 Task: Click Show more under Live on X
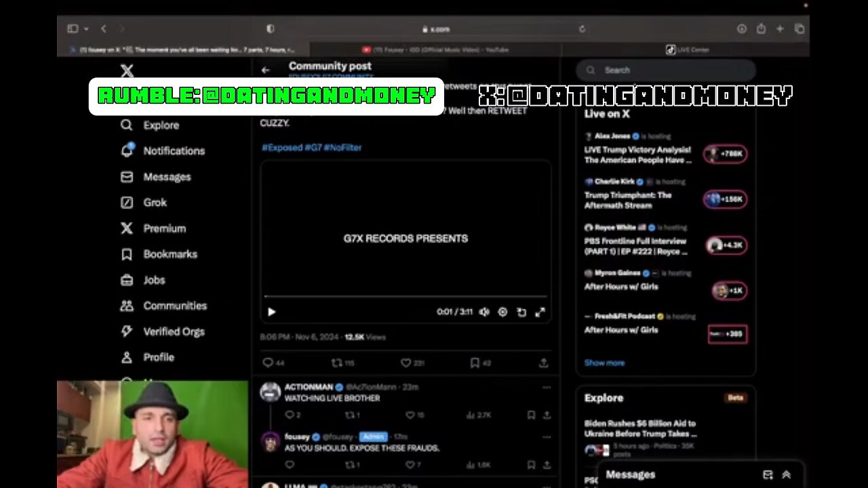[x=604, y=363]
